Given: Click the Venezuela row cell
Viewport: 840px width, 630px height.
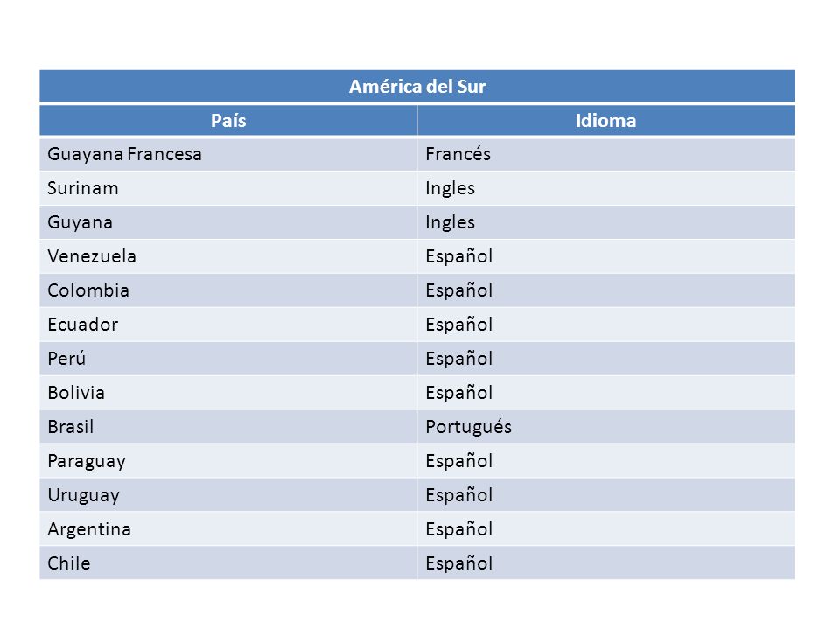Looking at the screenshot, I should coord(228,256).
